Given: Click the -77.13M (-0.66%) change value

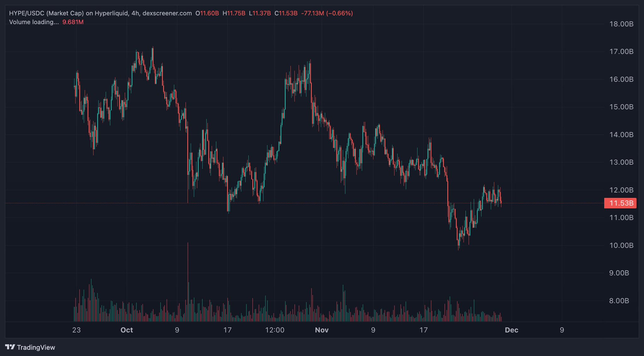Looking at the screenshot, I should point(327,13).
